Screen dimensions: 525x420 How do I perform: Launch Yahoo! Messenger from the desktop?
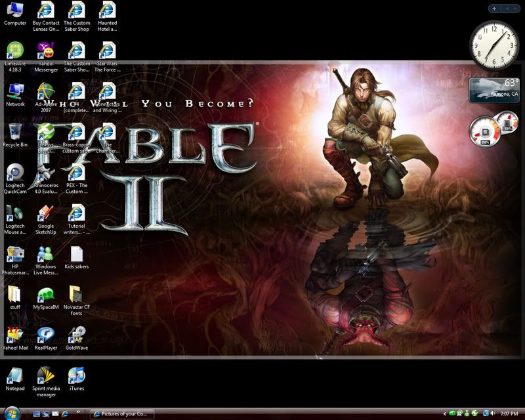coord(45,51)
